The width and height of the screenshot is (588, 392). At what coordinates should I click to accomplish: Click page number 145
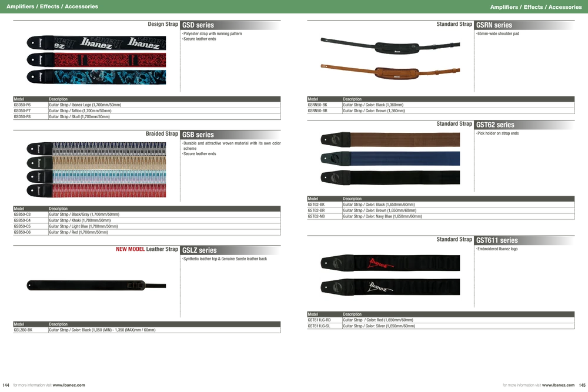582,385
